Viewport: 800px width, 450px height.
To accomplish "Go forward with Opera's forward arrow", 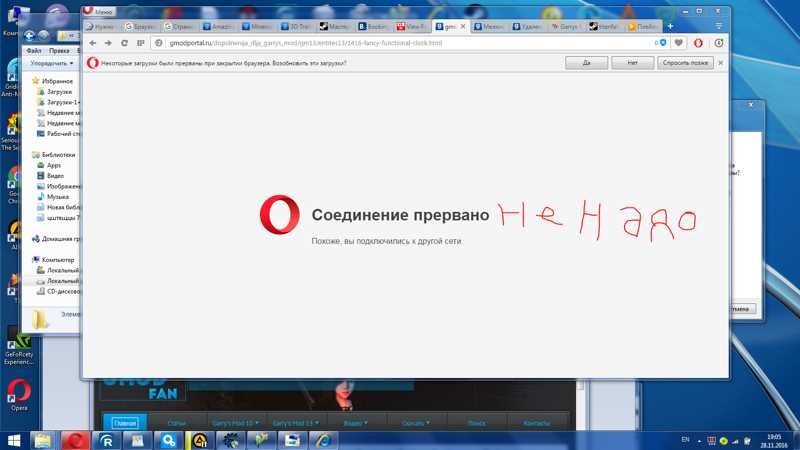I will coord(108,43).
